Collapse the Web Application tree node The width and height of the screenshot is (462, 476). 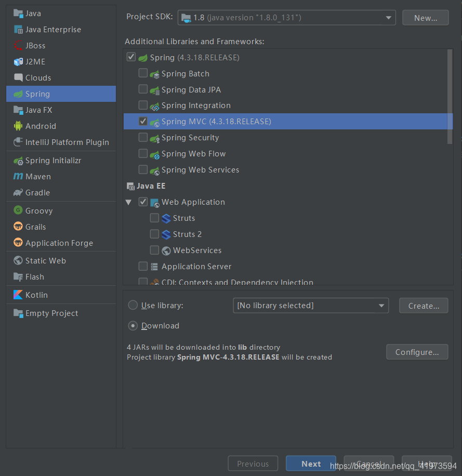click(x=128, y=202)
